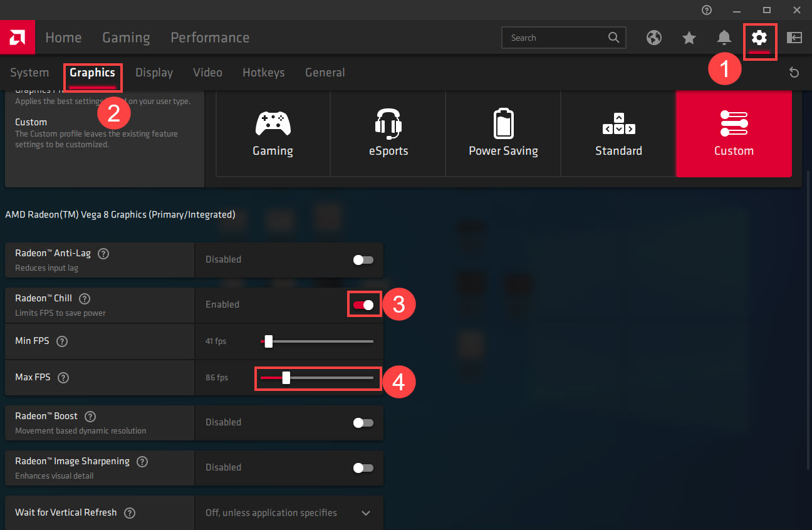Switch to the System settings tab
This screenshot has height=530, width=812.
coord(29,73)
